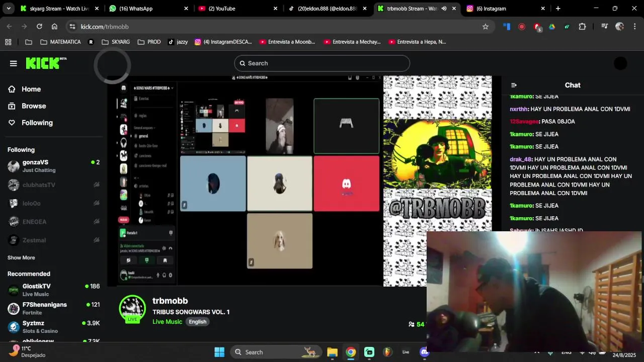The image size is (644, 362).
Task: Click drak_48 username in chat
Action: 521,159
